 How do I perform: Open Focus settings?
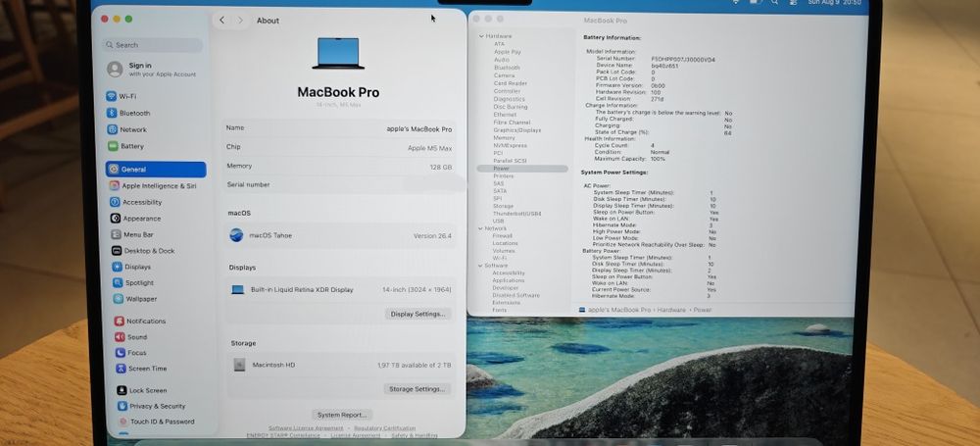(x=130, y=353)
